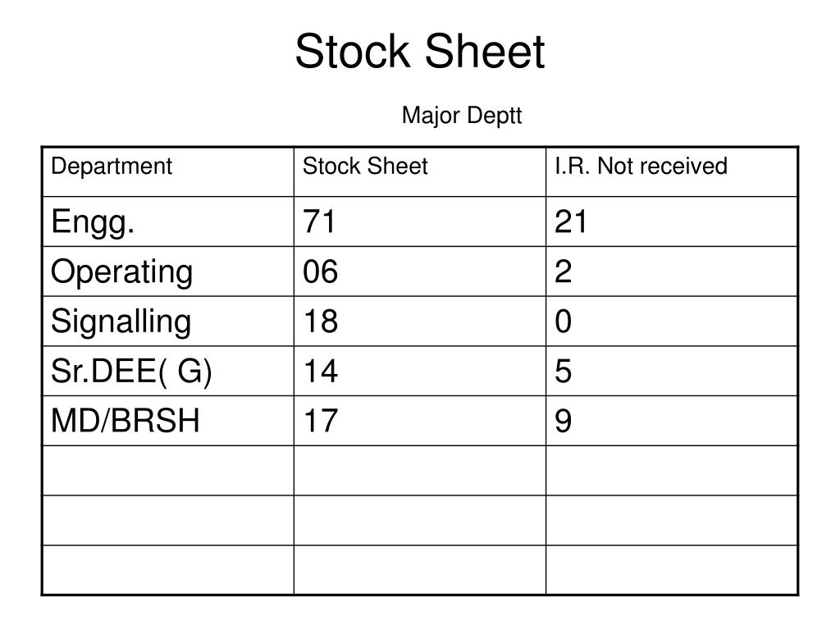This screenshot has height=630, width=840.
Task: Click the Sr.DEE I.R. value 5
Action: click(x=563, y=371)
